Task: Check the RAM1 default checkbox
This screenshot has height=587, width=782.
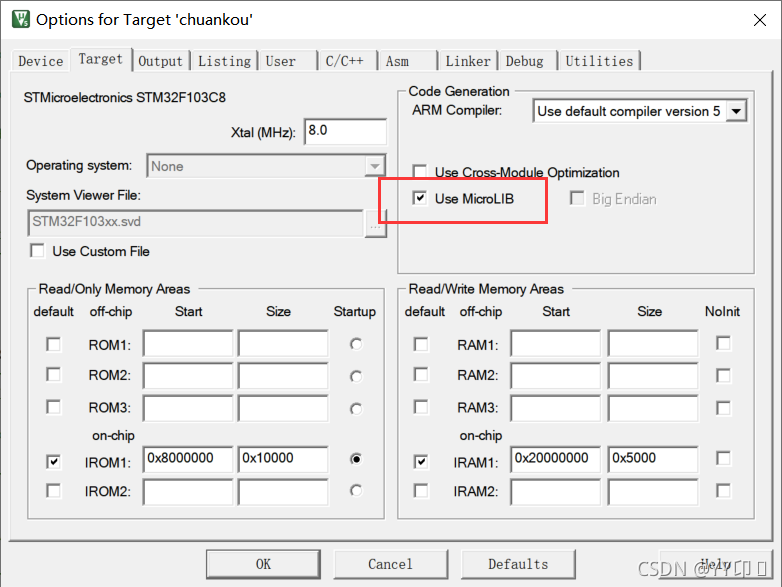Action: (421, 345)
